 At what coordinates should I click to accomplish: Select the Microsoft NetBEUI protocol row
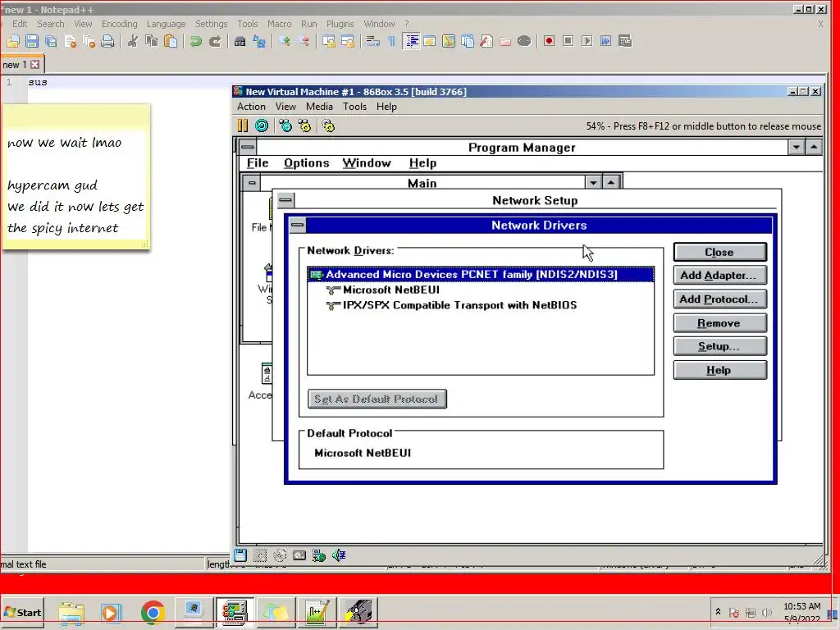click(481, 290)
